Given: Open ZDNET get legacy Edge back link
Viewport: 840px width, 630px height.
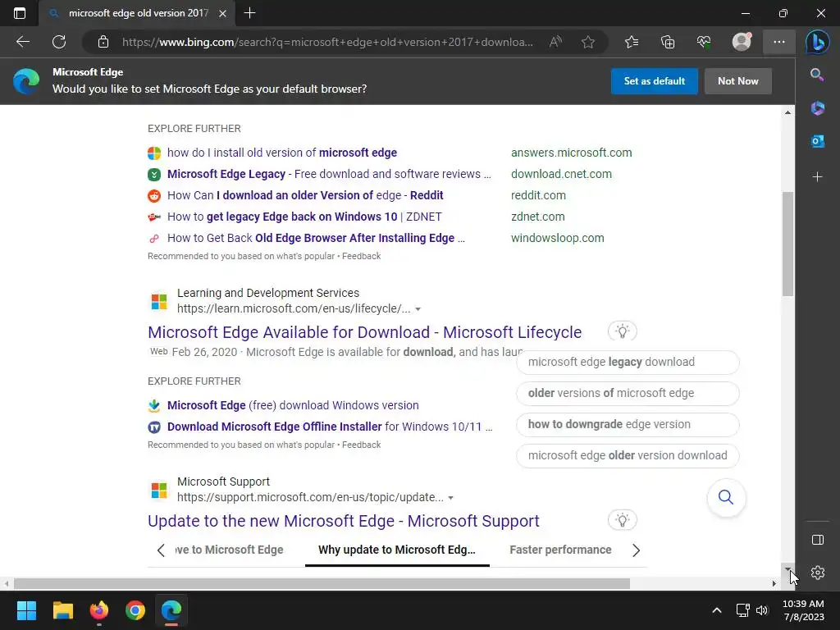Looking at the screenshot, I should point(304,217).
